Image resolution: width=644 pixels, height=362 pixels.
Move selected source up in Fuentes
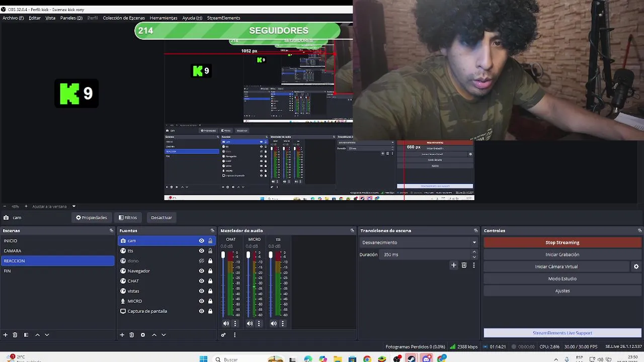click(154, 335)
